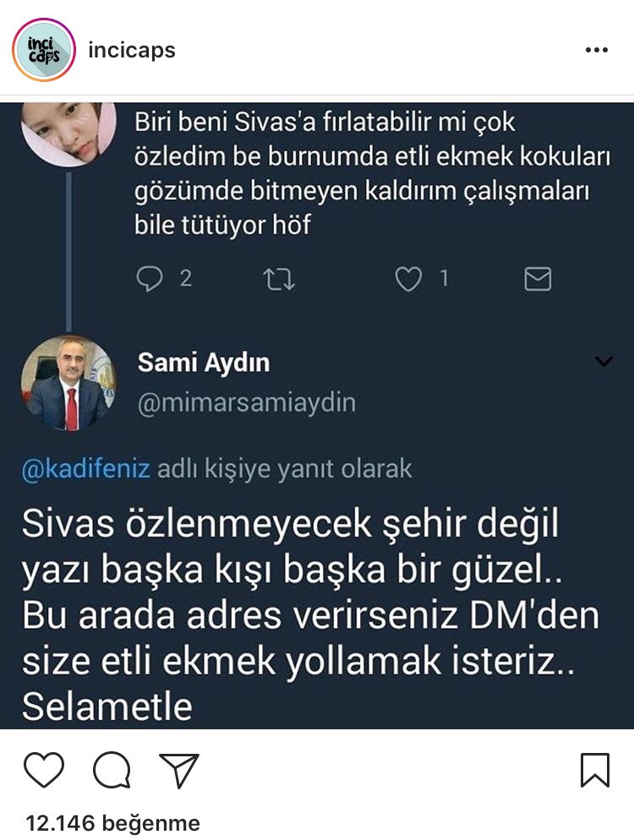Save the post with the bookmark icon
The width and height of the screenshot is (634, 840).
(595, 770)
